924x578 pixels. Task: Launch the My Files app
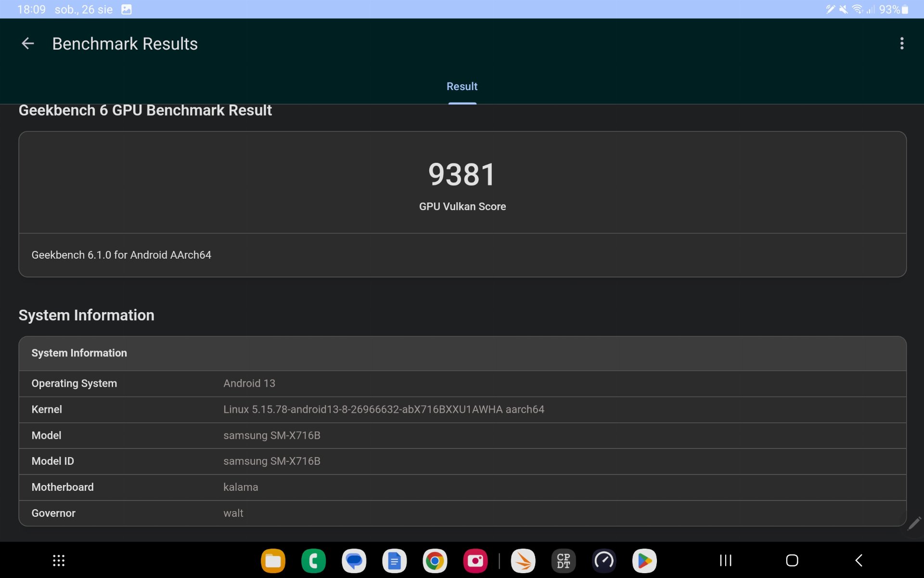pyautogui.click(x=273, y=561)
